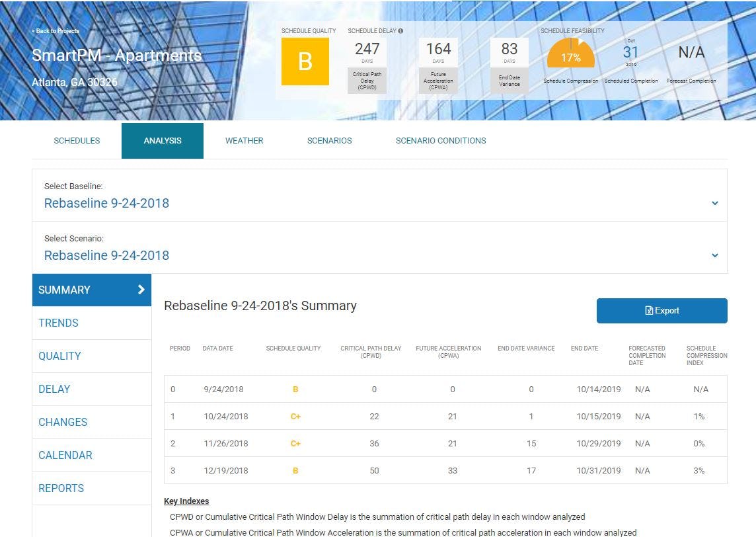Click the Schedule Delay info icon
This screenshot has height=537, width=756.
pos(400,30)
